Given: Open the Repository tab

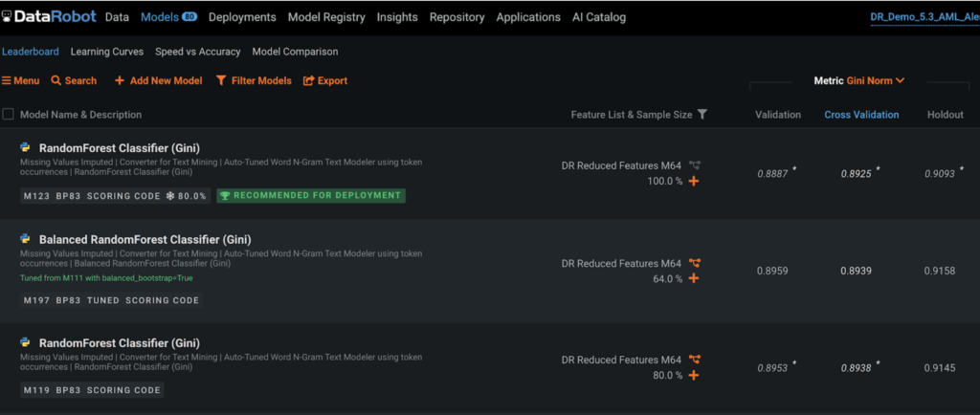Looking at the screenshot, I should [x=457, y=17].
